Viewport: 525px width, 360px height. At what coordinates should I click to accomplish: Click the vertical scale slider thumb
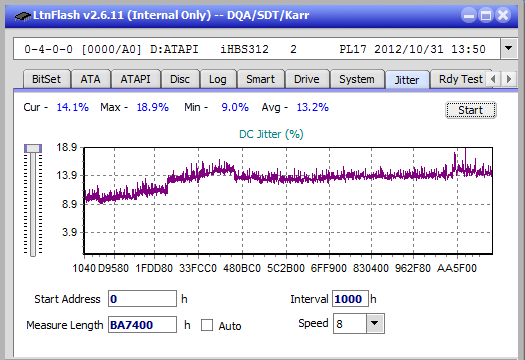coord(33,148)
